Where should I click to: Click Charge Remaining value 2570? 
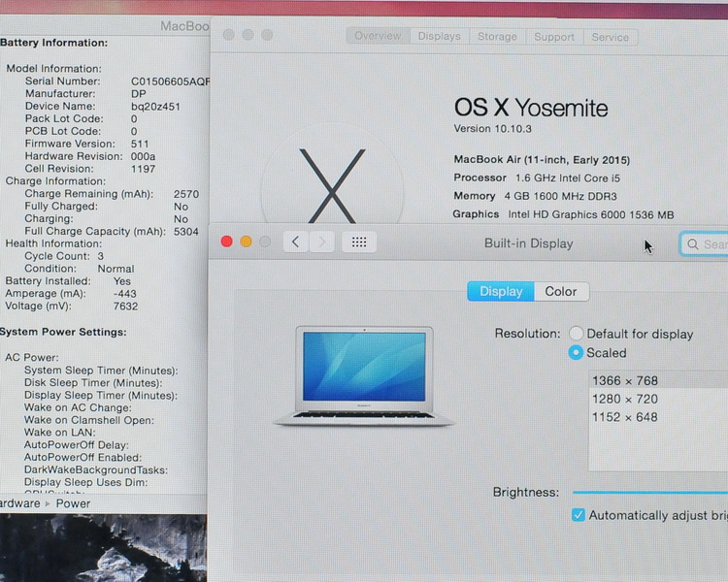click(x=186, y=194)
